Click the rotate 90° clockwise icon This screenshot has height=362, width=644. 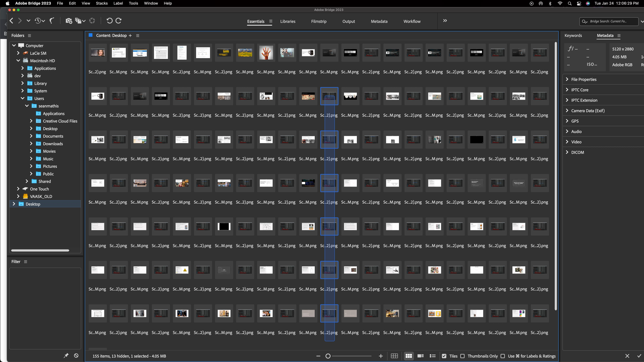pyautogui.click(x=118, y=21)
